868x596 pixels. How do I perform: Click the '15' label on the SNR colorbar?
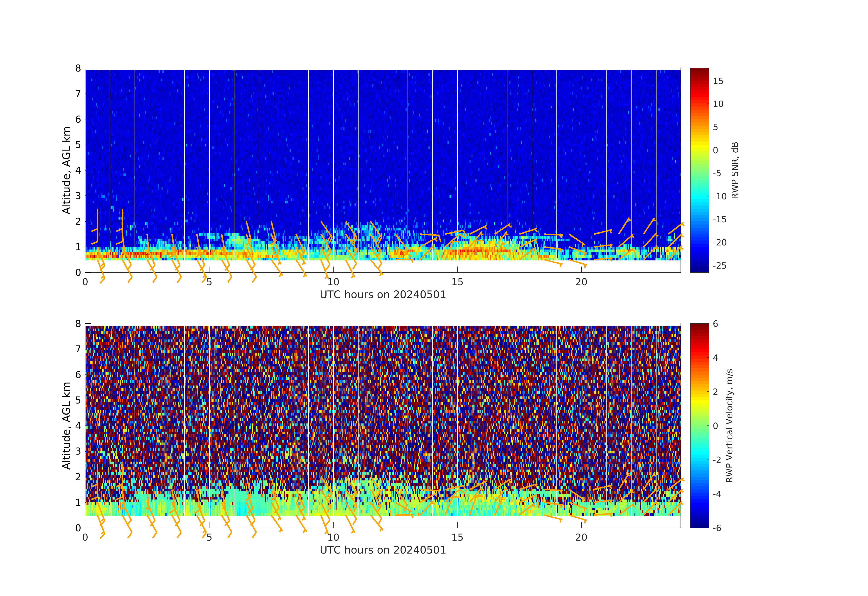718,81
